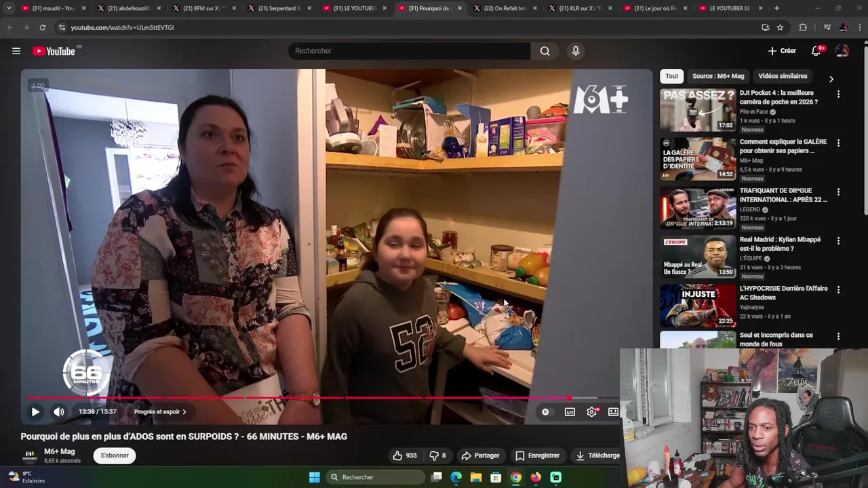The height and width of the screenshot is (488, 868).
Task: Select the 'Tout' filter chip
Action: (x=671, y=76)
